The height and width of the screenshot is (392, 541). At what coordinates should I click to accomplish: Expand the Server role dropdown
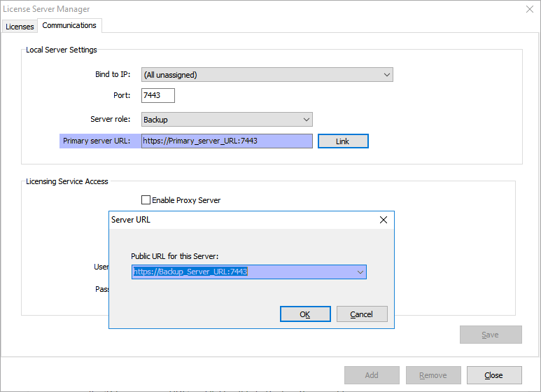click(227, 120)
